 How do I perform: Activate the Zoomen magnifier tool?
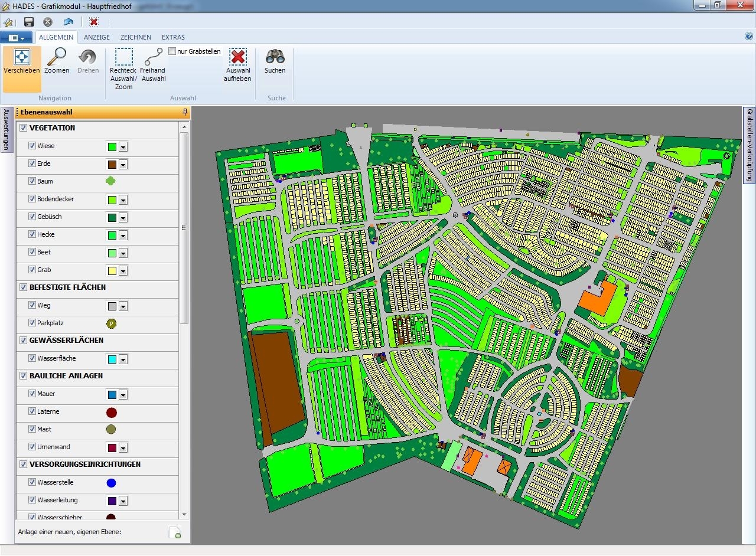57,61
